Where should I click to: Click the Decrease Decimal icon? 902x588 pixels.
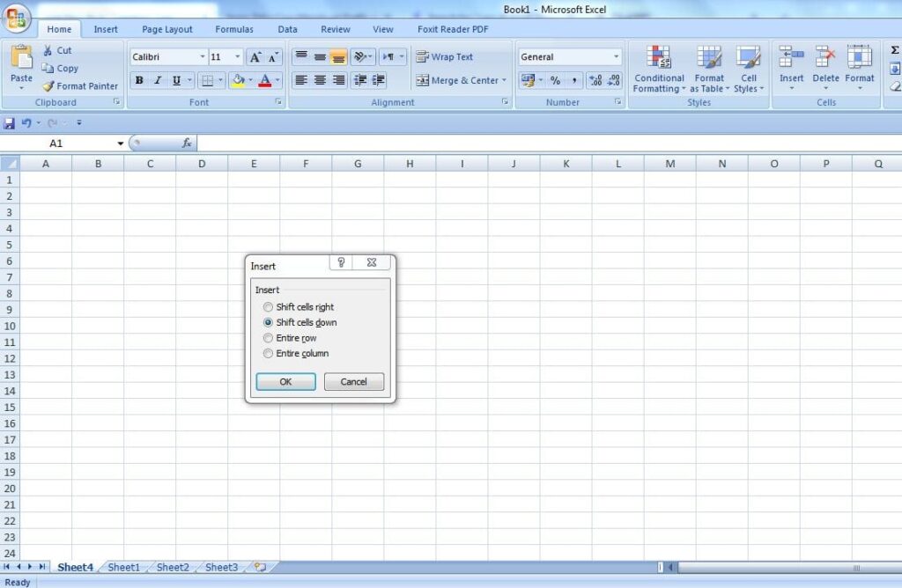pos(614,80)
